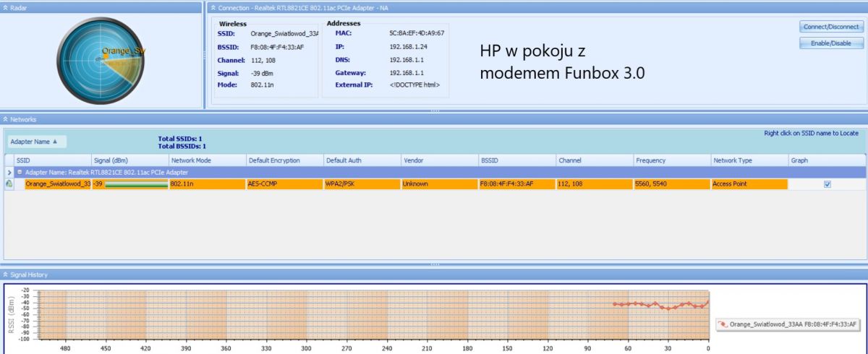Screen dimensions: 868x354
Task: Click the Right click on SSID name hint
Action: point(811,134)
